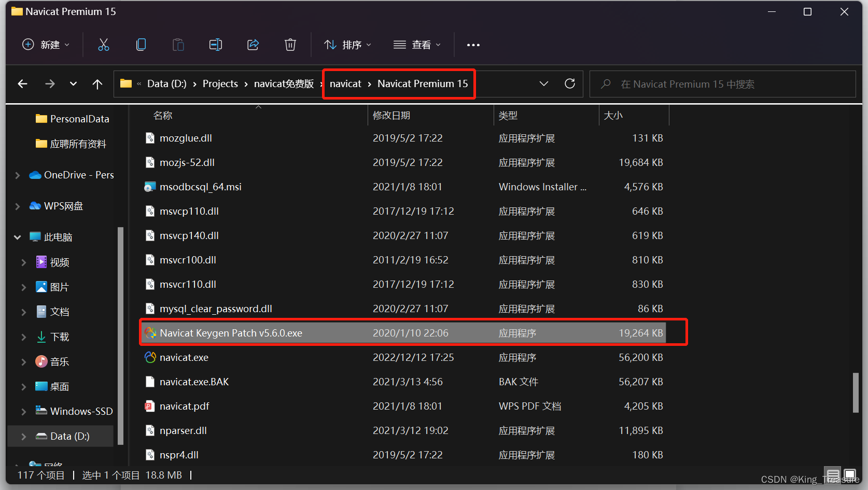This screenshot has width=868, height=490.
Task: Select the file msvcp140.dll
Action: pyautogui.click(x=189, y=235)
